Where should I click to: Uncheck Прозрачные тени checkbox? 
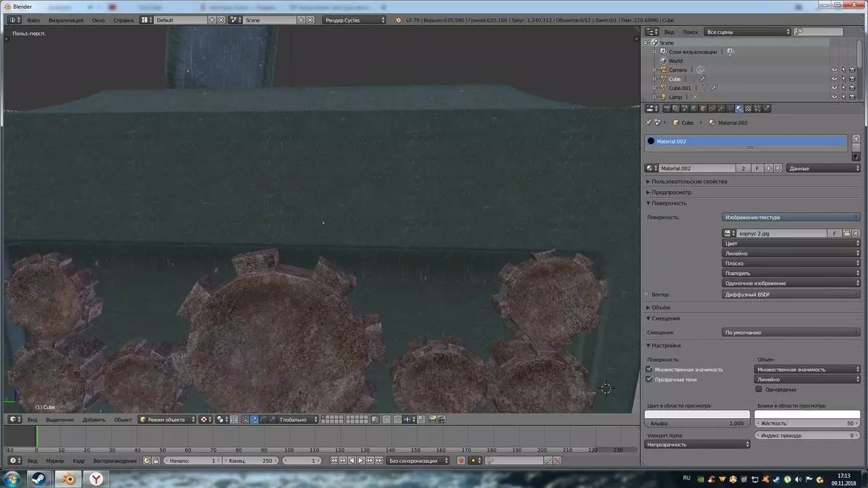(650, 380)
